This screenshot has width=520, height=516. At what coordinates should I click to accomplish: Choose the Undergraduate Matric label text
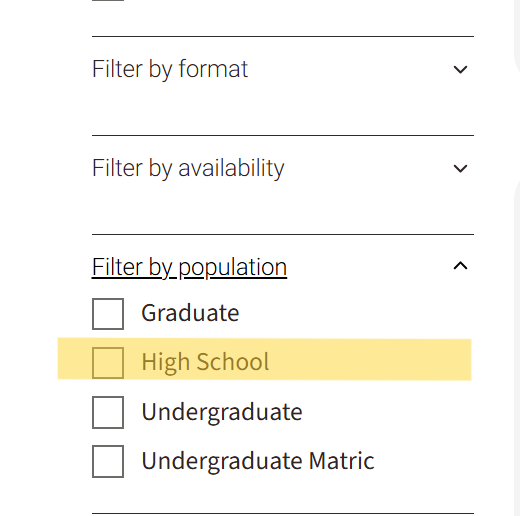pyautogui.click(x=258, y=461)
